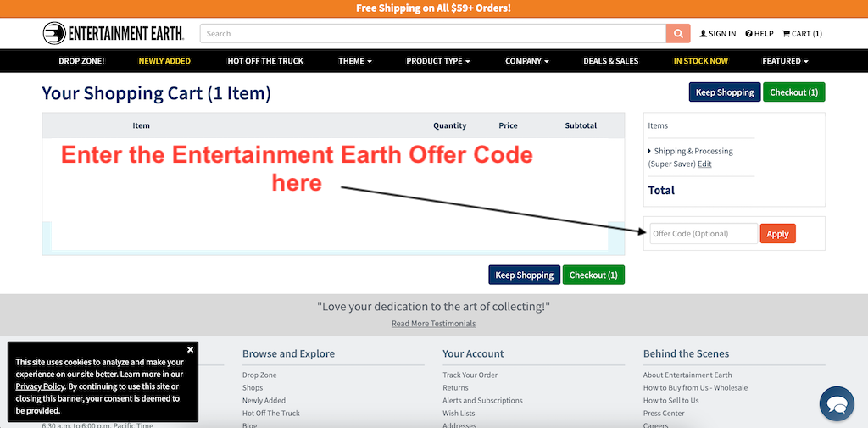Open Track Your Order
Image resolution: width=868 pixels, height=428 pixels.
[470, 375]
